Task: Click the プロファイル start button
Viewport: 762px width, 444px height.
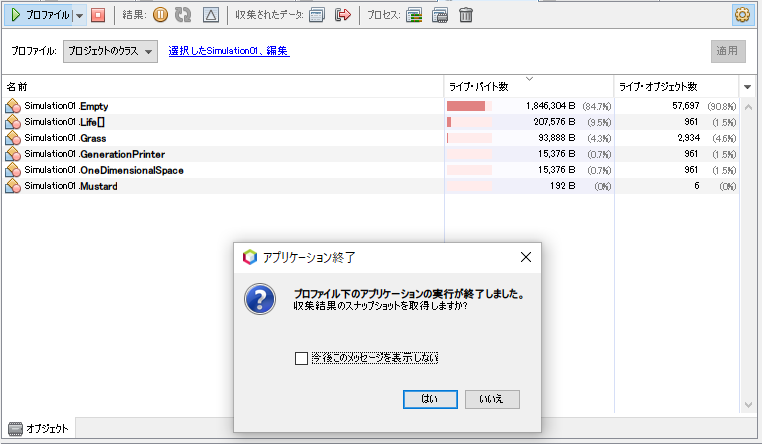Action: pyautogui.click(x=39, y=15)
